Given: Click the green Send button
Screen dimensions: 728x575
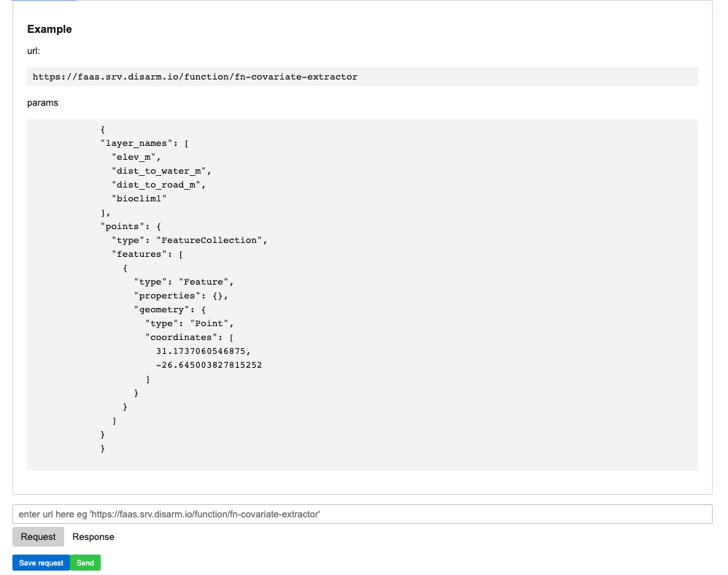Looking at the screenshot, I should [x=85, y=563].
